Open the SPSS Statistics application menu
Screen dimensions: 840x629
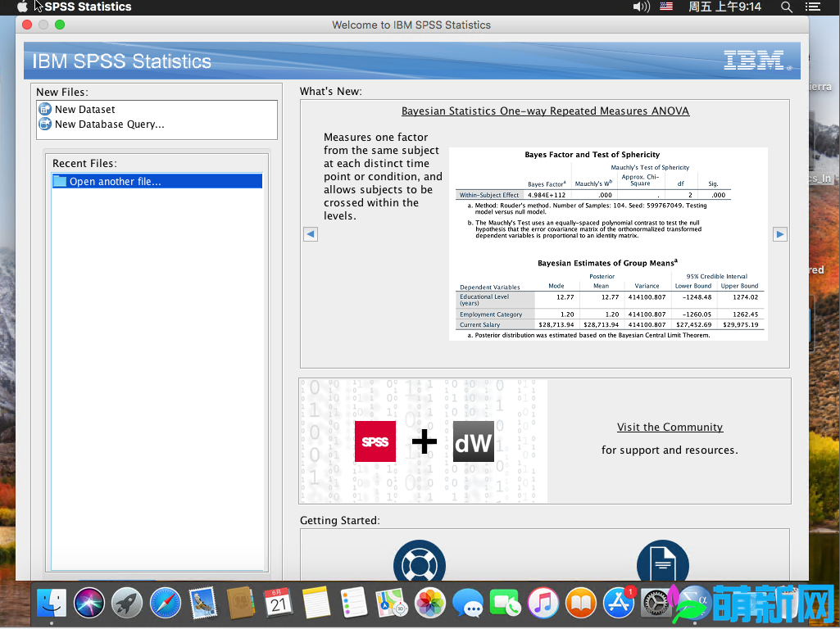pyautogui.click(x=88, y=7)
